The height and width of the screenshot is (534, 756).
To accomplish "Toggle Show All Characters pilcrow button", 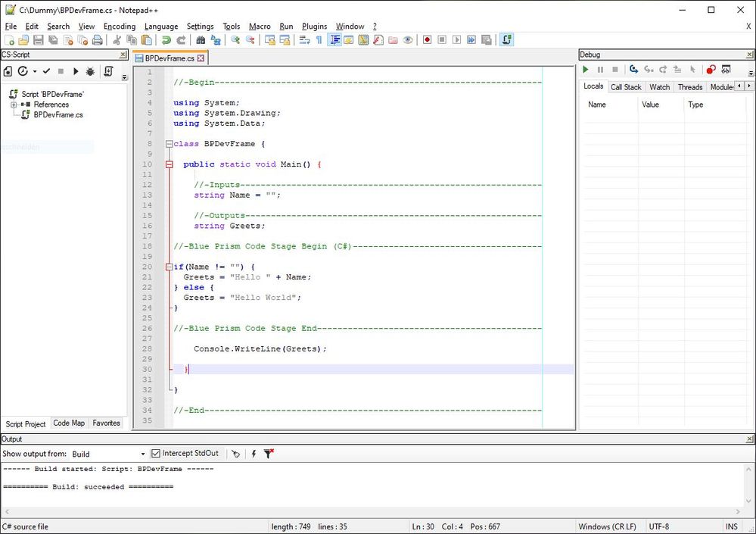I will tap(319, 40).
